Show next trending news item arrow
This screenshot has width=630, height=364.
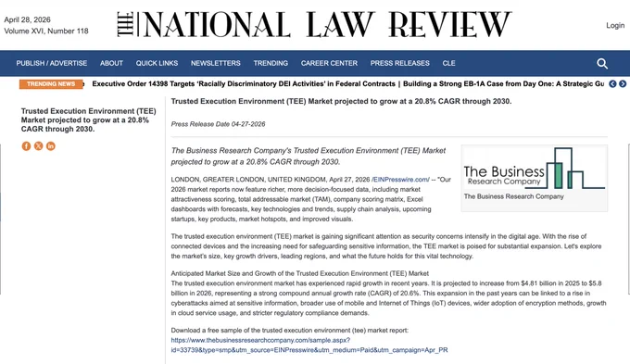tap(623, 84)
